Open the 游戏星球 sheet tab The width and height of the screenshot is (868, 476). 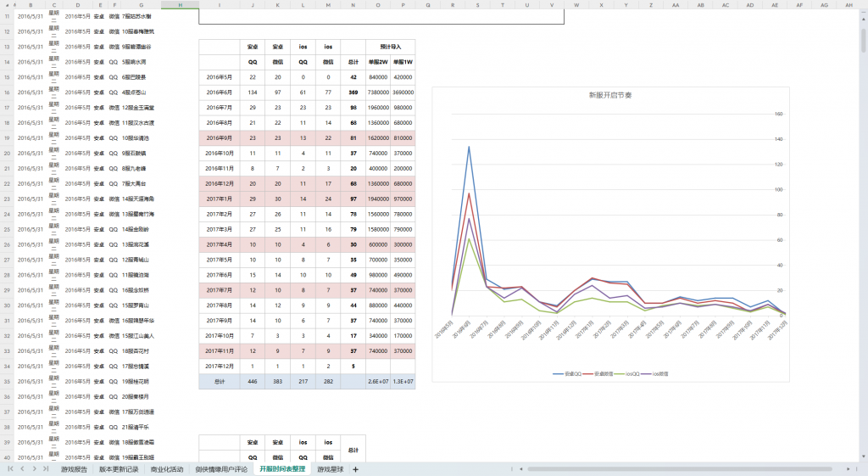330,469
